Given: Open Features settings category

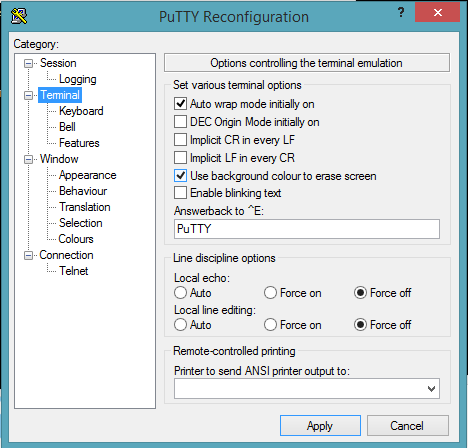Looking at the screenshot, I should (79, 143).
